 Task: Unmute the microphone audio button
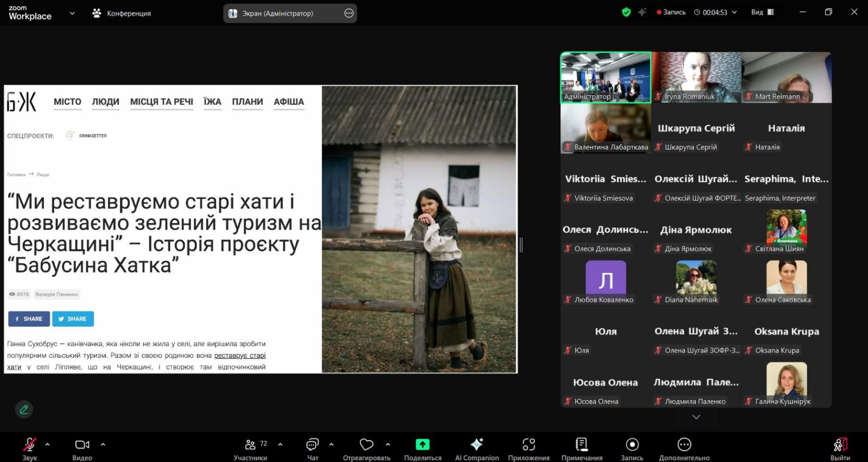(x=29, y=445)
